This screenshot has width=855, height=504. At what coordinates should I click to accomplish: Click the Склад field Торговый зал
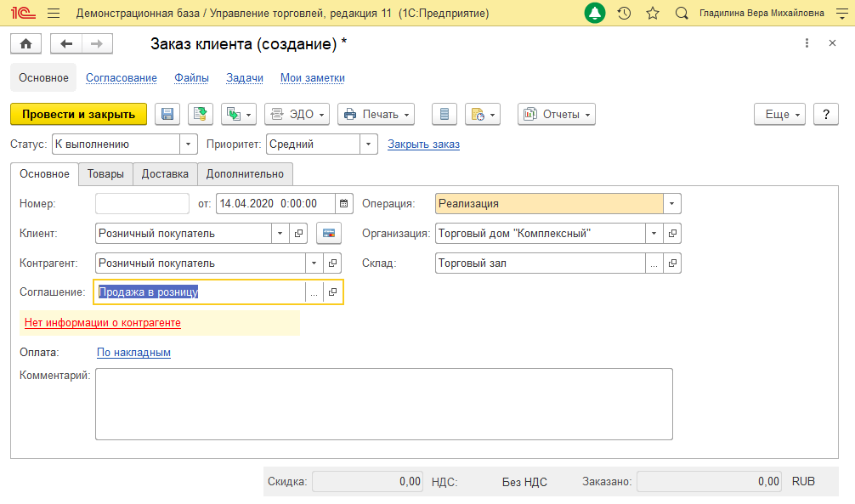point(540,263)
